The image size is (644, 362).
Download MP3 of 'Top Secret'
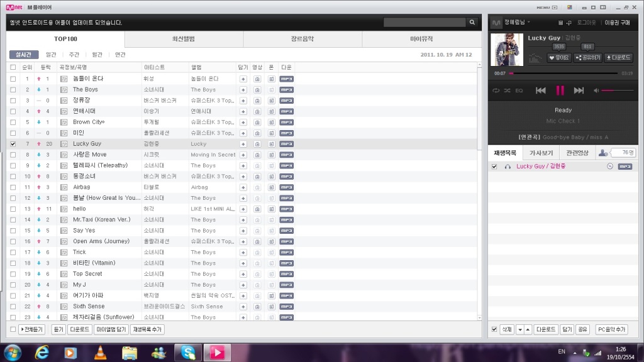[x=286, y=274]
